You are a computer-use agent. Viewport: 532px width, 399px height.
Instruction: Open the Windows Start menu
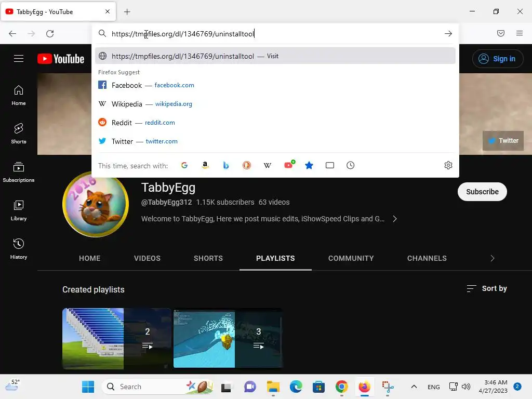[88, 387]
